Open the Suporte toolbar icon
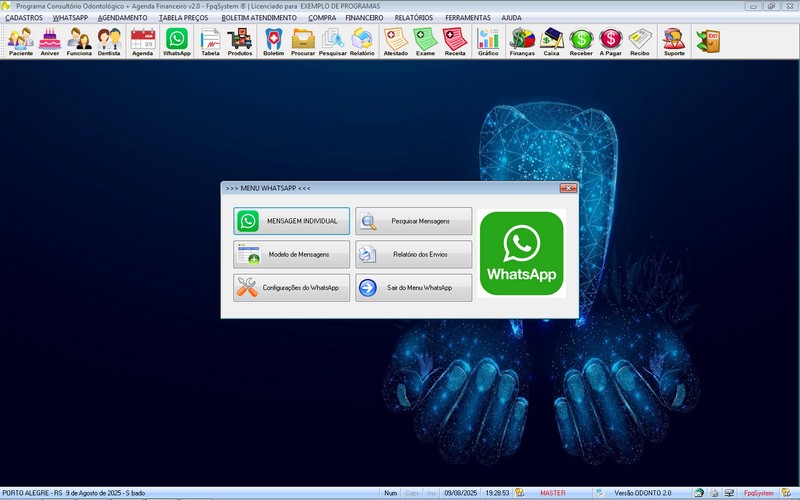 pos(674,41)
